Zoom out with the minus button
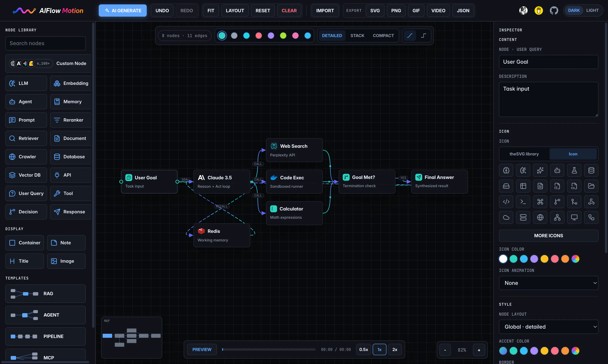The height and width of the screenshot is (364, 608). coord(445,350)
